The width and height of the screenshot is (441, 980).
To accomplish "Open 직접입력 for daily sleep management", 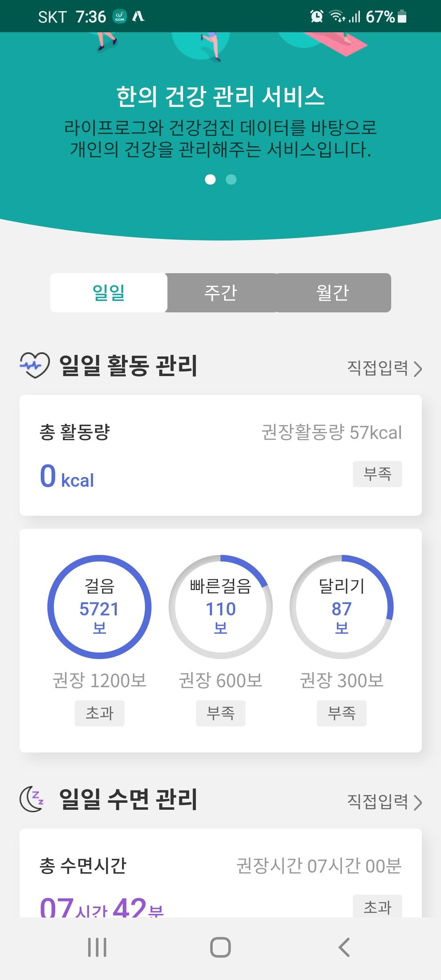I will tap(384, 802).
